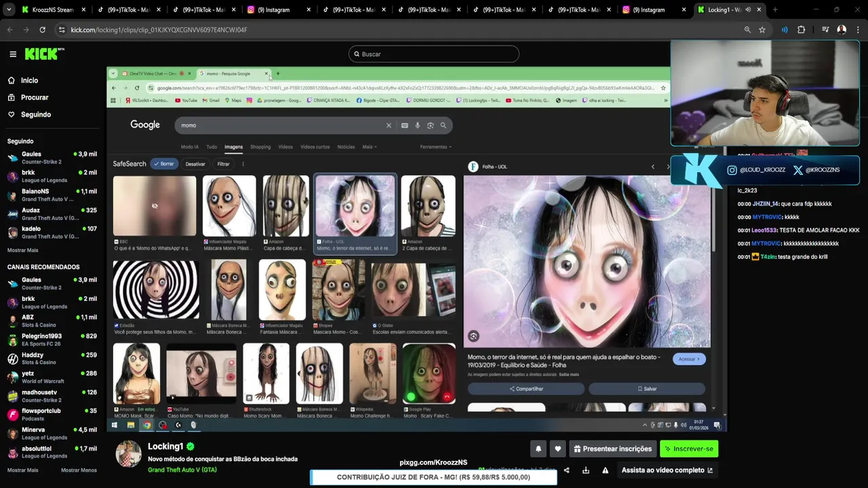
Task: Open the Grand Theft Auto V (GTA) category link
Action: click(x=182, y=470)
